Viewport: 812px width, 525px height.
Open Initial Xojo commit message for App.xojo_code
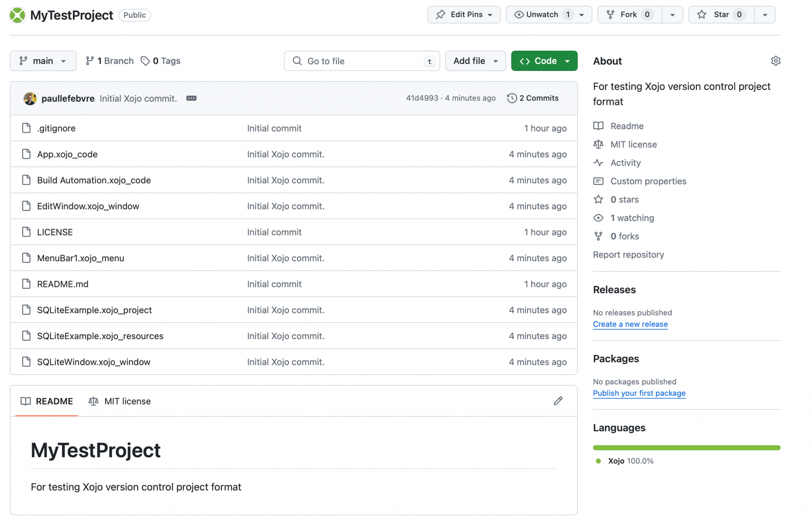click(285, 154)
